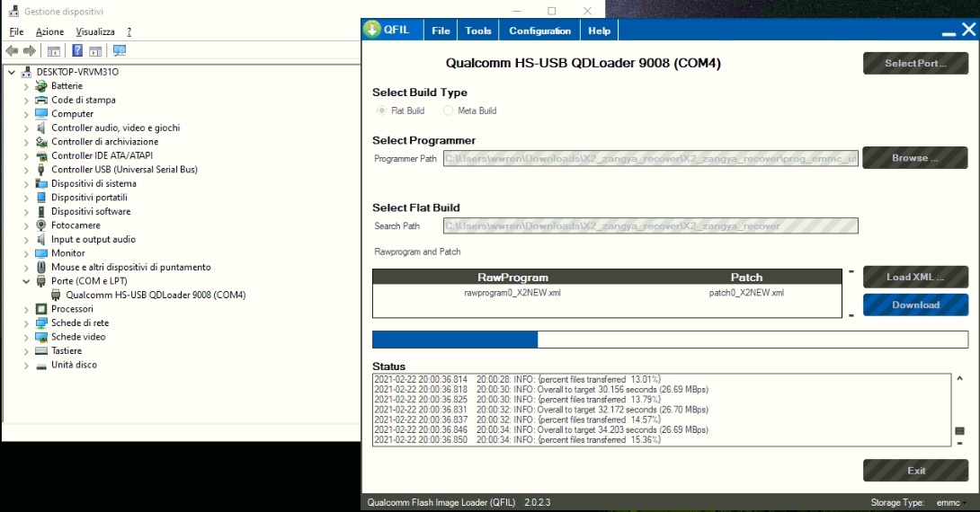Click the forward arrow in Gestione dispositivi toolbar
The width and height of the screenshot is (980, 512).
click(x=30, y=50)
